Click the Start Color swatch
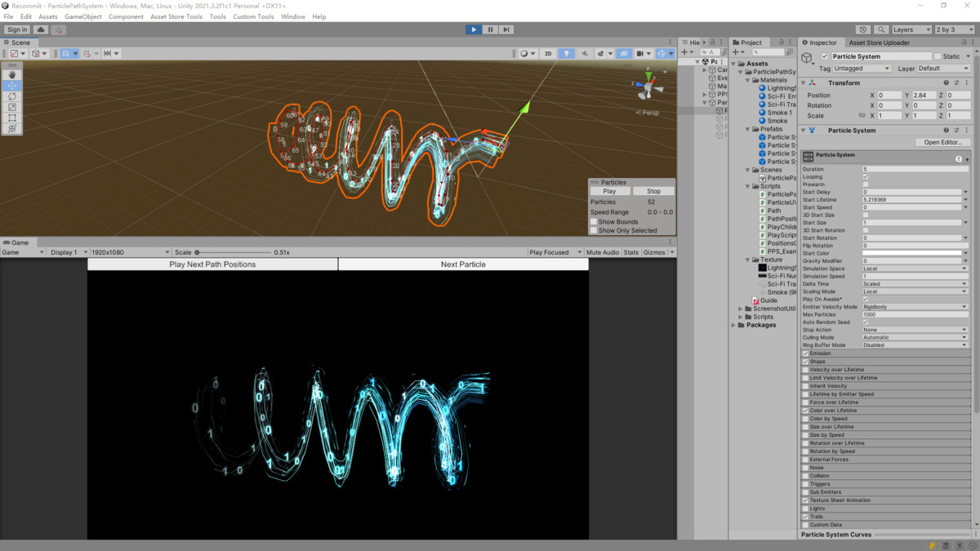Screen dimensions: 980x551 tap(911, 253)
